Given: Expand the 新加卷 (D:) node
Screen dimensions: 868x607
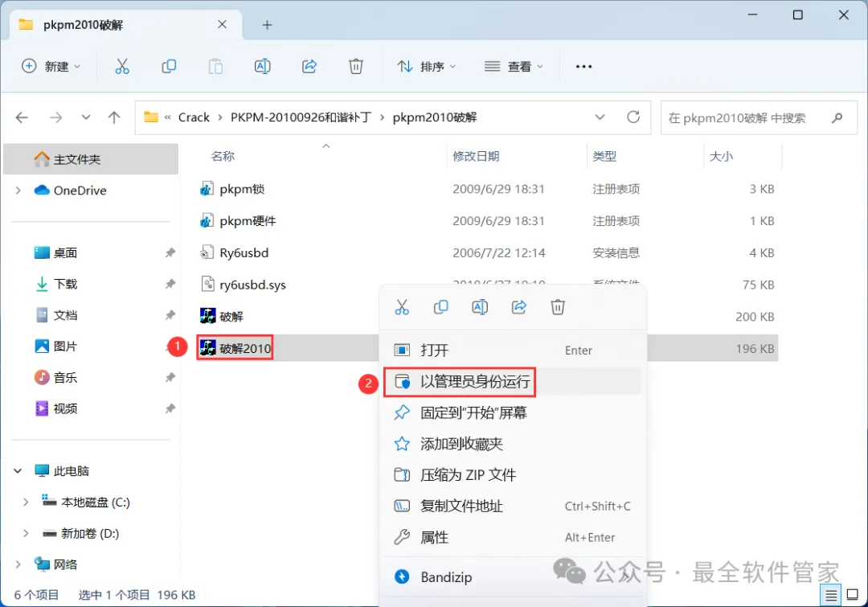Looking at the screenshot, I should [26, 533].
